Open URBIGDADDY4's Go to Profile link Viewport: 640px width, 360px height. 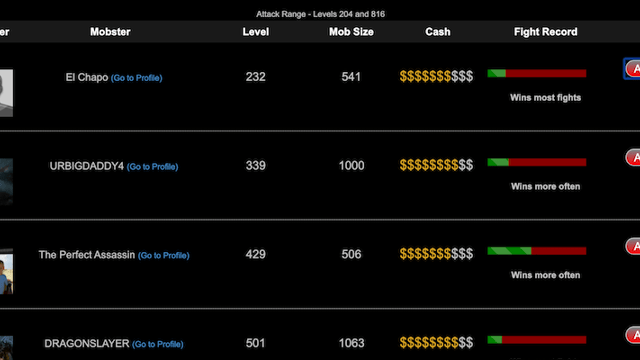152,167
